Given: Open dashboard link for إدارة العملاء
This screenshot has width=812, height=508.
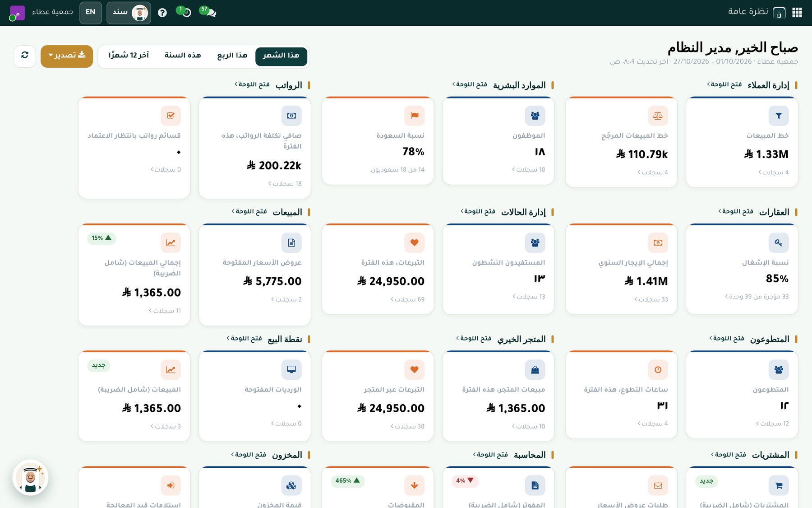Looking at the screenshot, I should [x=724, y=84].
